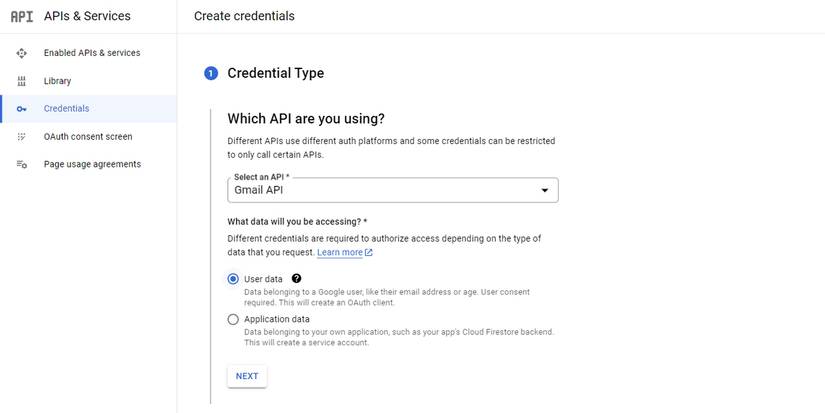
Task: Open Enabled APIs & services menu item
Action: (x=92, y=53)
